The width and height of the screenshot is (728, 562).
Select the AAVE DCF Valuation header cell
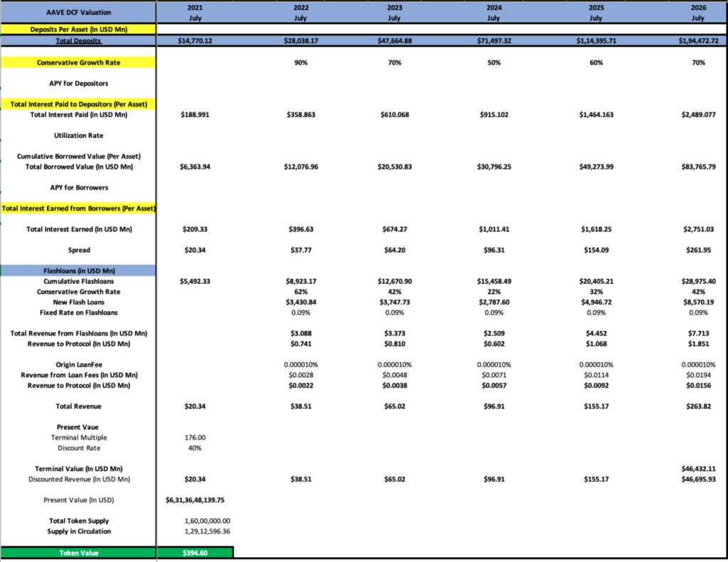(x=78, y=13)
